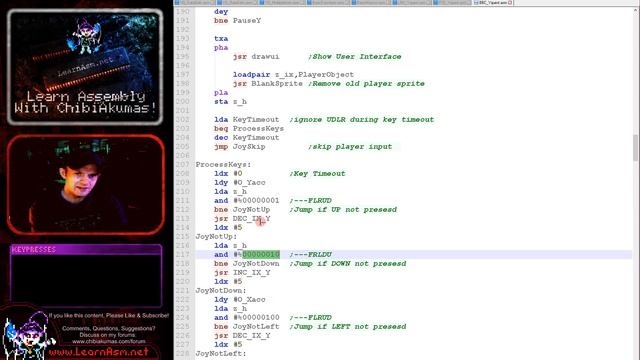Click the selected 00000010 binary value

(x=261, y=255)
